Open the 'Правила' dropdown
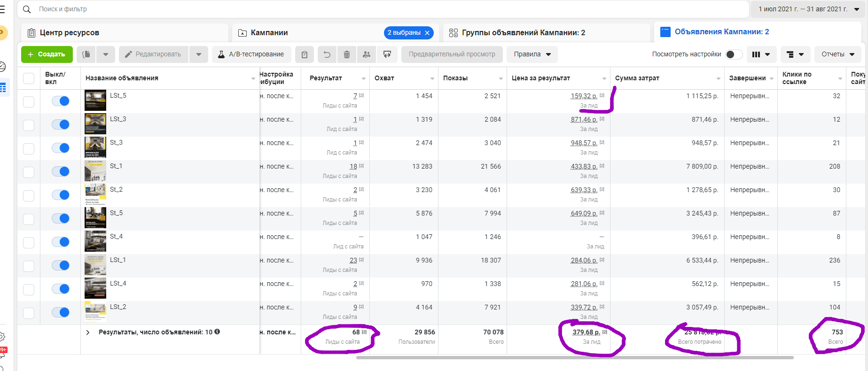868x371 pixels. coord(532,54)
